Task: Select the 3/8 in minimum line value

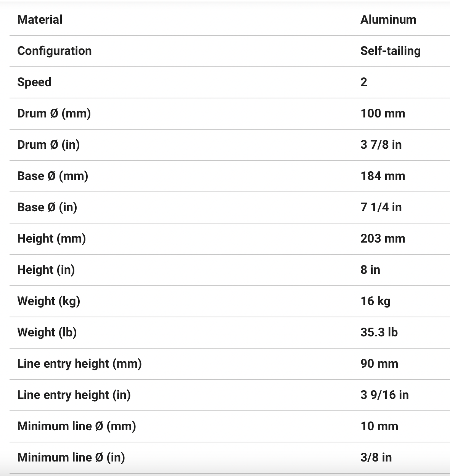Action: coord(376,458)
